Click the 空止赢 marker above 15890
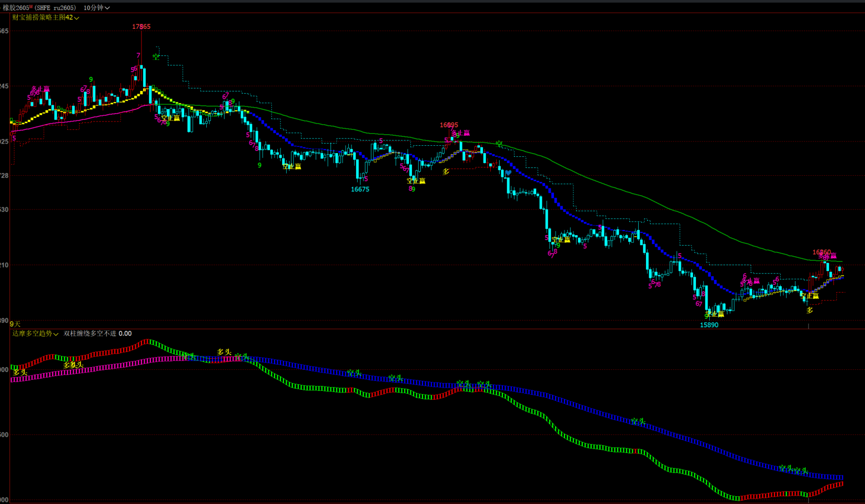This screenshot has height=504, width=865. 714,314
